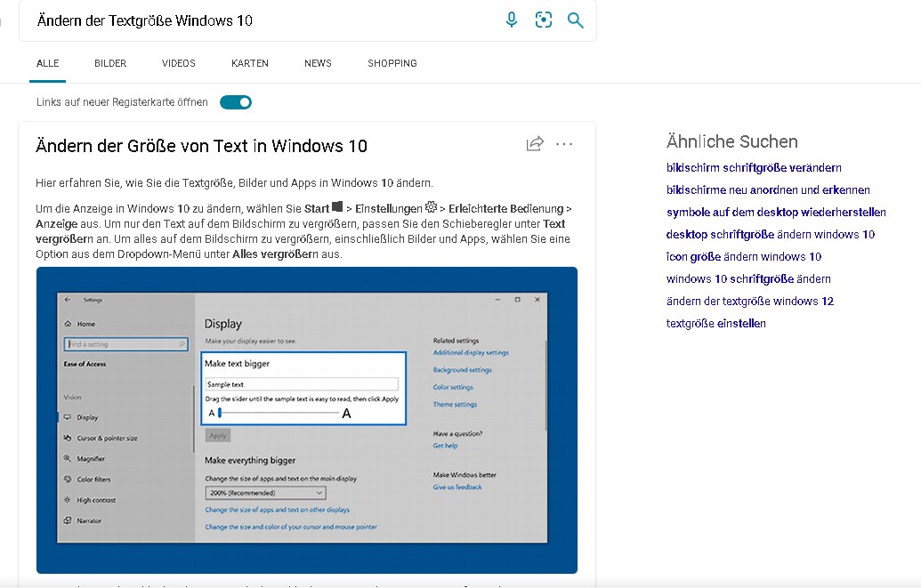Open the VIDEOS tab

[179, 63]
